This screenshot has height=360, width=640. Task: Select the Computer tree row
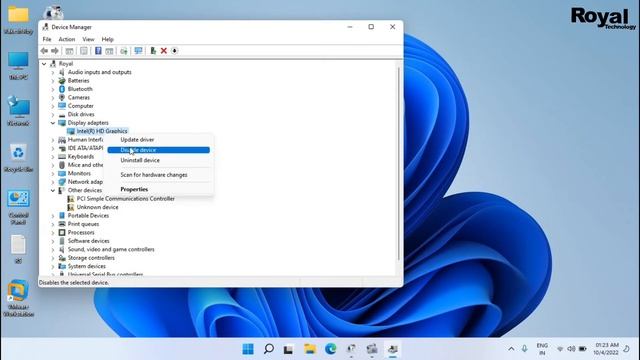(x=80, y=106)
